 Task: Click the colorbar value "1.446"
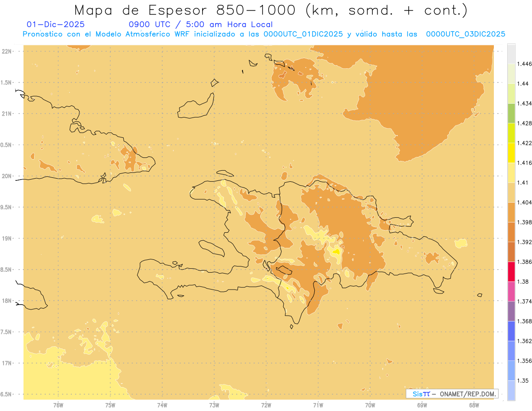click(525, 64)
